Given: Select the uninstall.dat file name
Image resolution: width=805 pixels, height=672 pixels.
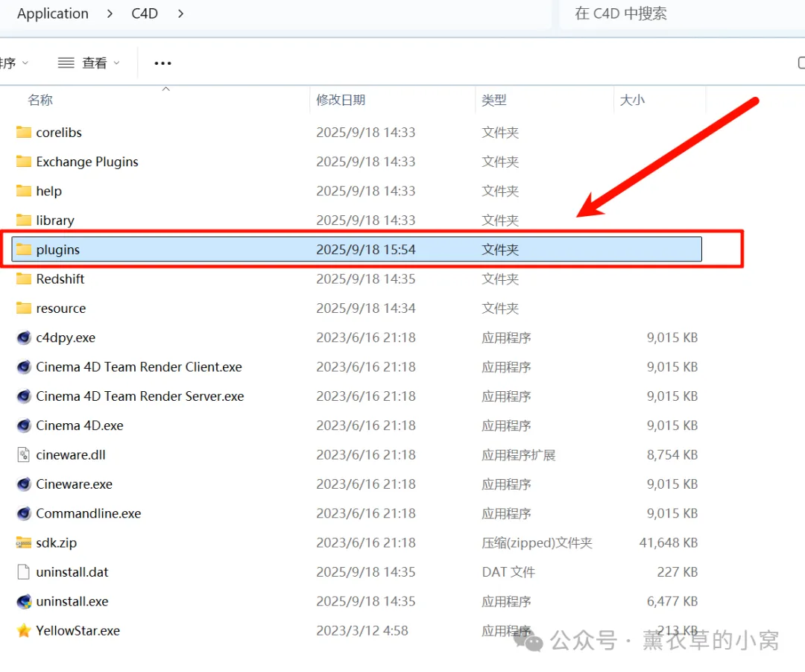Looking at the screenshot, I should [72, 571].
